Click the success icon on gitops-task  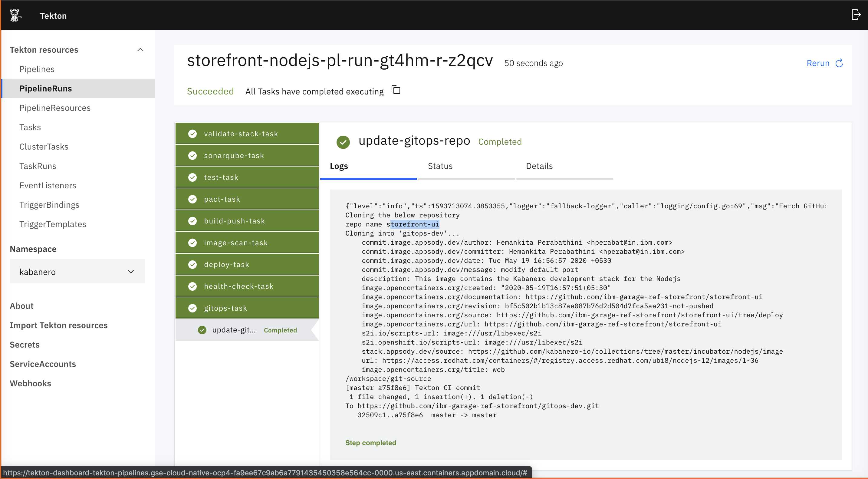(192, 308)
